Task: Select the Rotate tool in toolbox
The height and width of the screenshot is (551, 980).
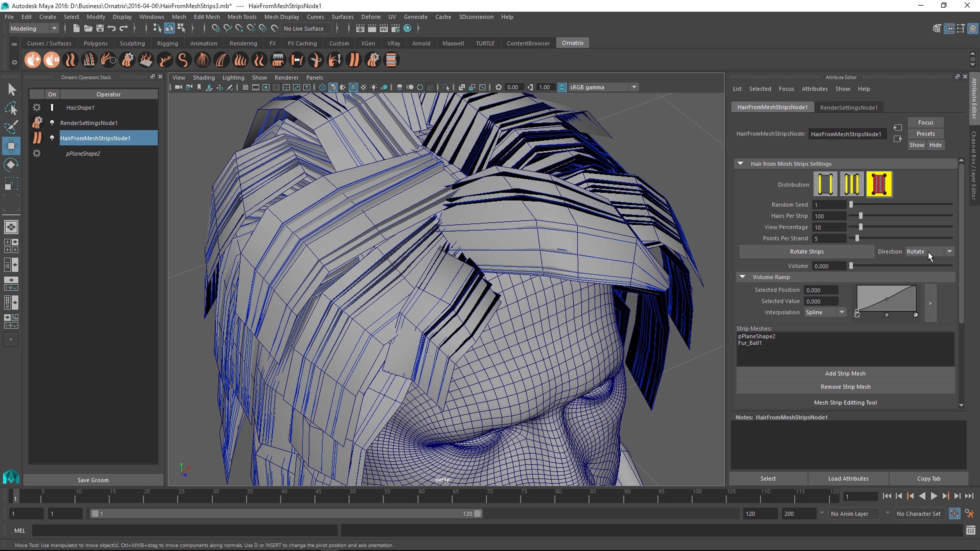Action: pos(11,164)
